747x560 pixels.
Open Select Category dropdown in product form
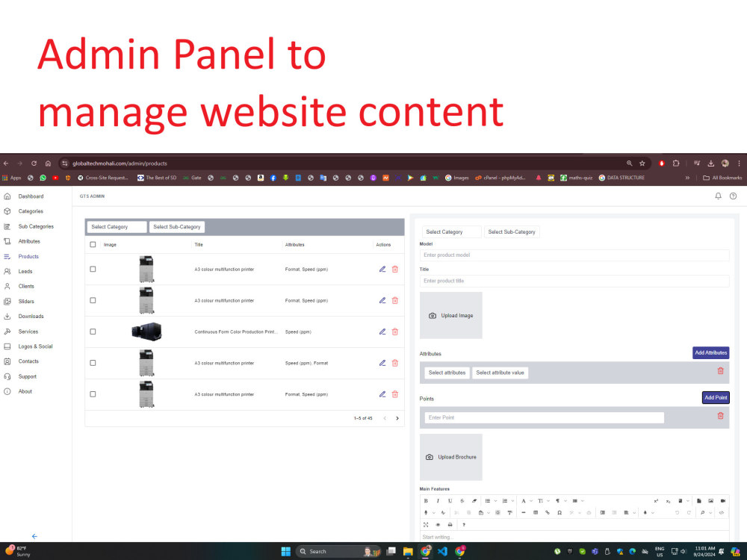click(x=451, y=232)
